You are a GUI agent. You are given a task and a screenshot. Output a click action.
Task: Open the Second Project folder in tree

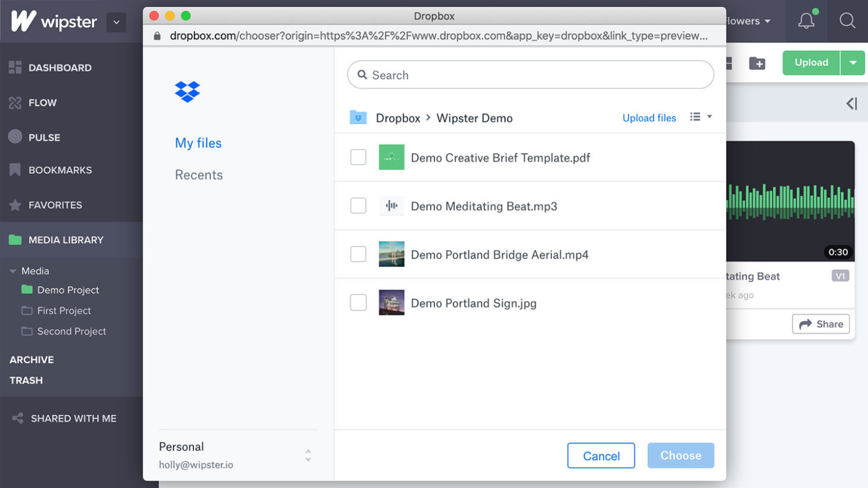(x=71, y=332)
